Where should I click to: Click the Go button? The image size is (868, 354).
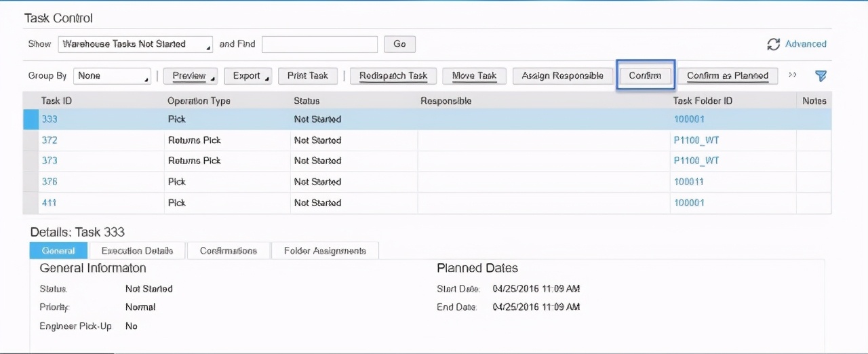pyautogui.click(x=399, y=44)
